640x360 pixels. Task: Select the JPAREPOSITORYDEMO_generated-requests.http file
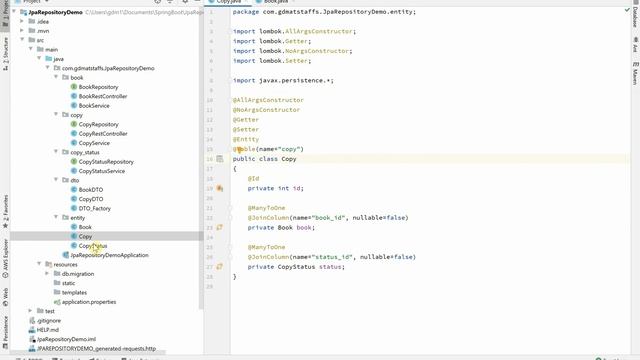click(96, 349)
